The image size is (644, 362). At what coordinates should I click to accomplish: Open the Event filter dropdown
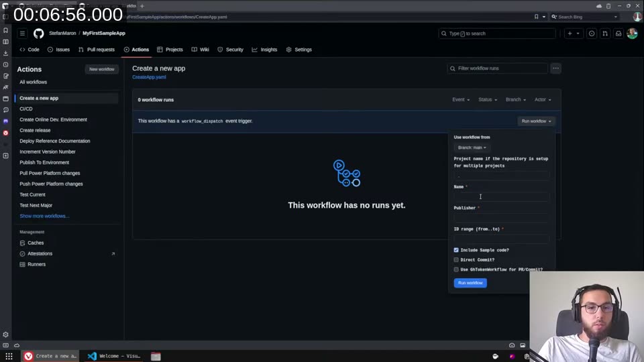pos(461,100)
